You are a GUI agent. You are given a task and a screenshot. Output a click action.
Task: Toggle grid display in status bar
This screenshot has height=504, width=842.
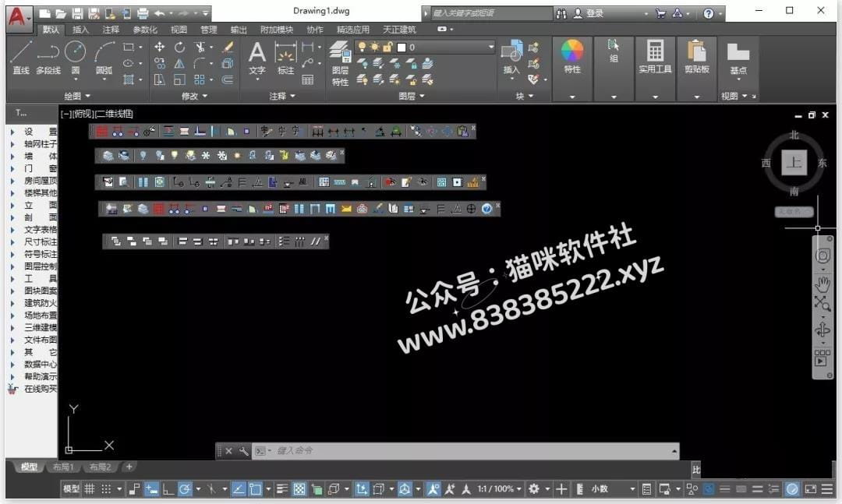pyautogui.click(x=90, y=489)
